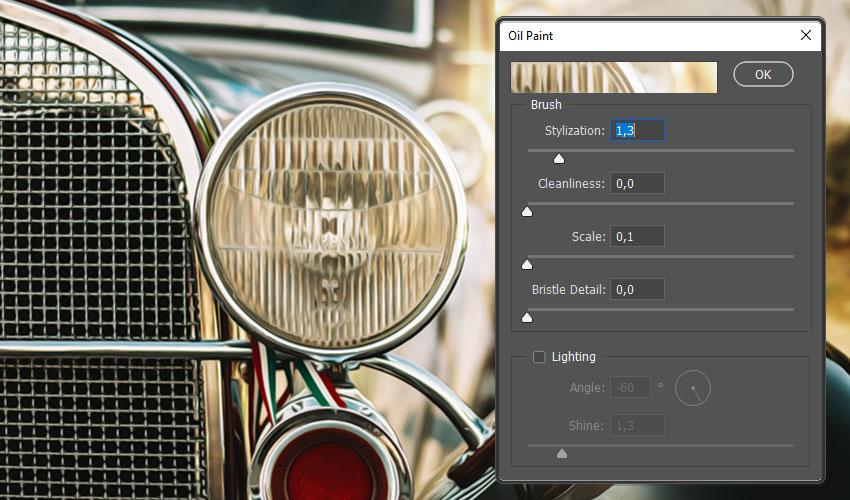Click the Scale label
The height and width of the screenshot is (500, 850).
pyautogui.click(x=589, y=236)
